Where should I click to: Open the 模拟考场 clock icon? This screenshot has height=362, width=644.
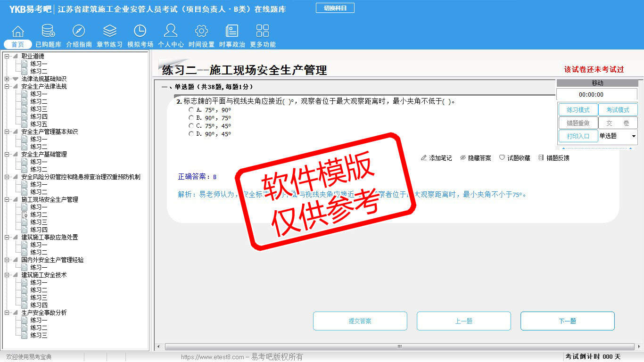pyautogui.click(x=140, y=32)
